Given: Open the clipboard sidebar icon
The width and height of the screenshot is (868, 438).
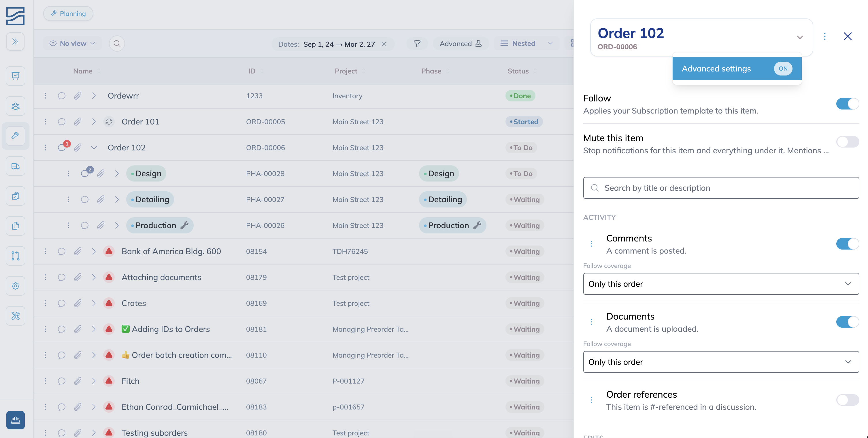Looking at the screenshot, I should pyautogui.click(x=15, y=196).
